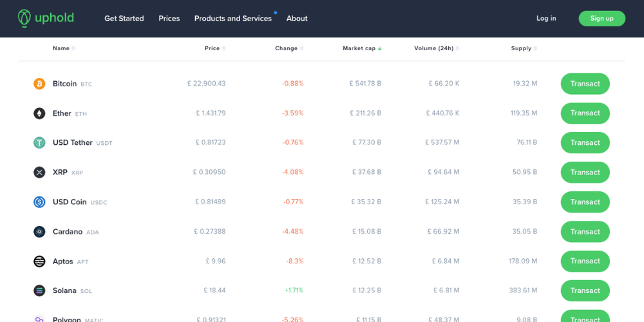This screenshot has width=644, height=322.
Task: Click the Cardano coin icon
Action: pos(39,232)
